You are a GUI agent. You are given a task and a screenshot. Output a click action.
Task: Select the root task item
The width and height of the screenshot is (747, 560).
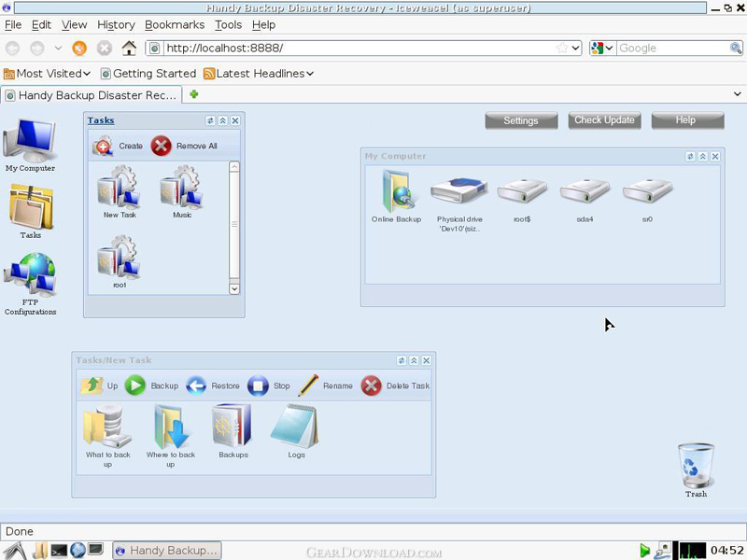click(120, 261)
